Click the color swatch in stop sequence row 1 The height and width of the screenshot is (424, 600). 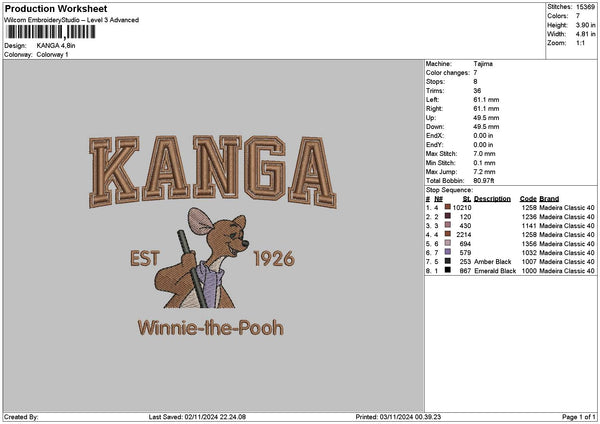point(447,207)
